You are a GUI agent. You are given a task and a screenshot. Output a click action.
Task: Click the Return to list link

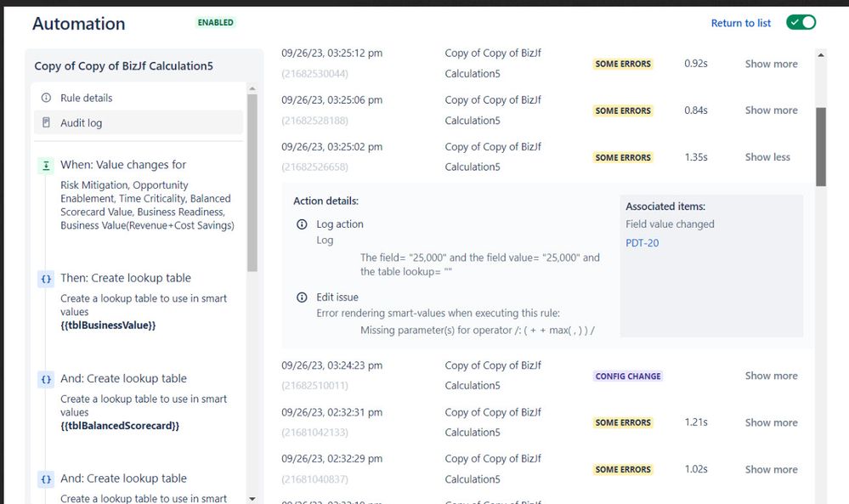pyautogui.click(x=741, y=23)
